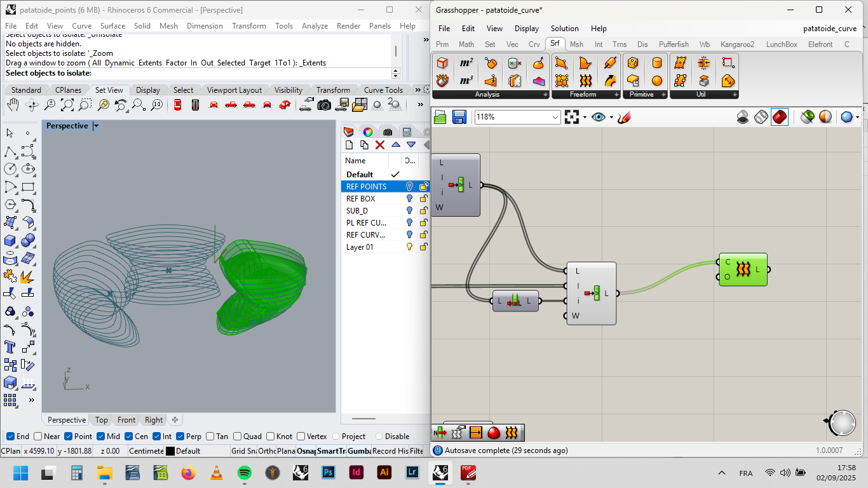Viewport: 868px width, 488px height.
Task: Click the sketch pencil icon in Grasshopper
Action: point(624,117)
